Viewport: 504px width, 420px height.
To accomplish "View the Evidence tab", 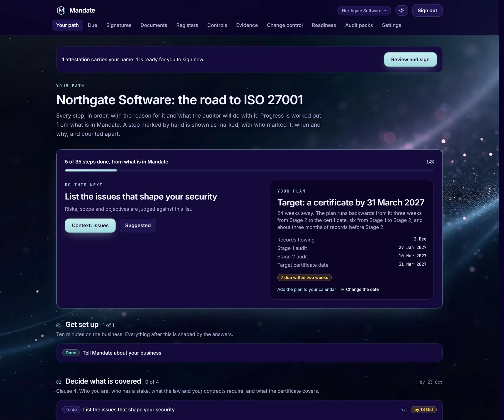I will click(x=247, y=25).
